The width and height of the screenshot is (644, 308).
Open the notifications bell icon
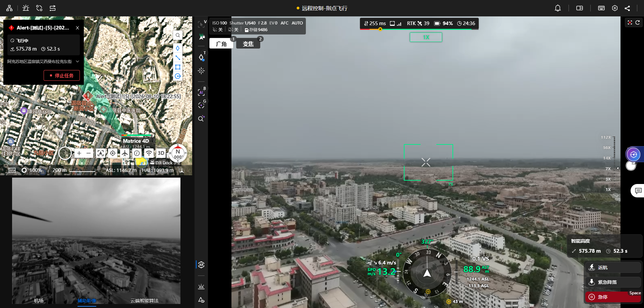tap(557, 8)
